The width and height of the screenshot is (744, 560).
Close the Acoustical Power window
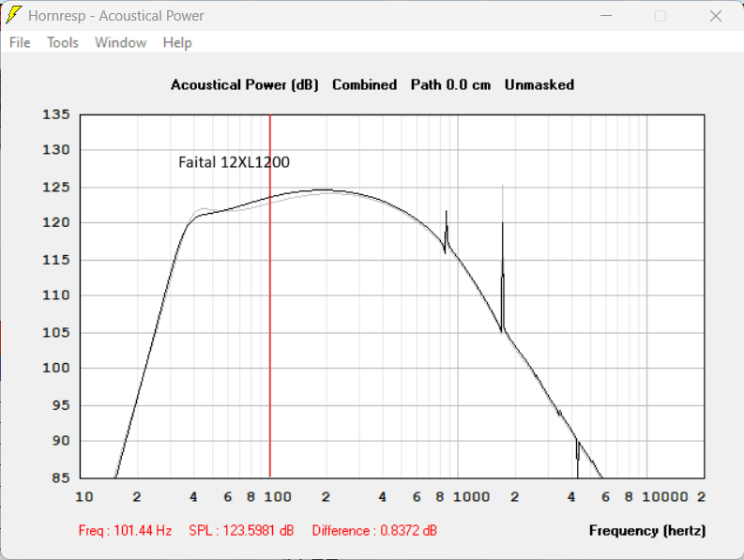point(716,16)
